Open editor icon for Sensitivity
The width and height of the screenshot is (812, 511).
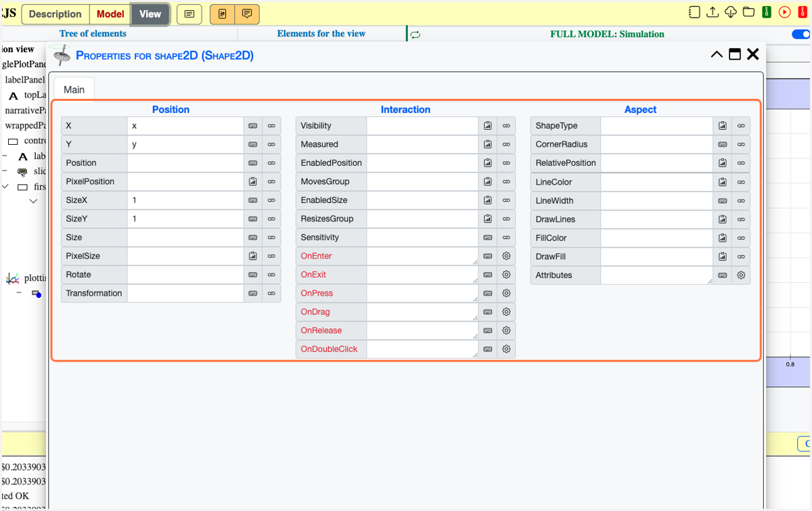(x=488, y=238)
